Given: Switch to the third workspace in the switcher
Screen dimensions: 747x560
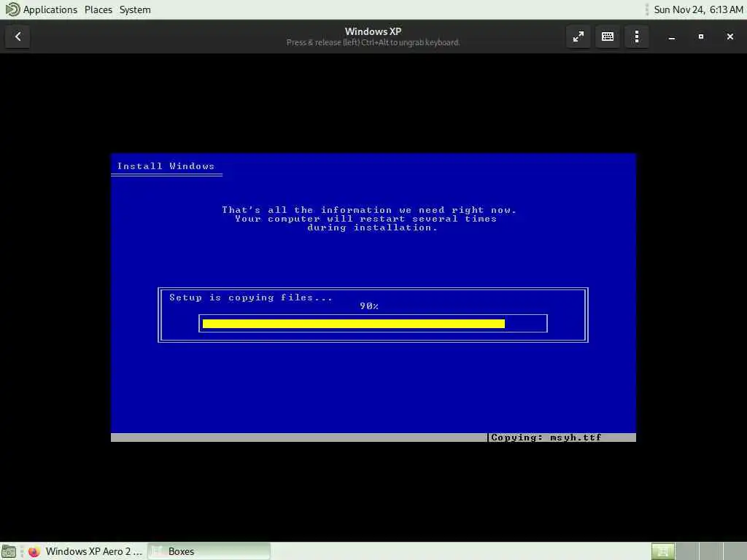Looking at the screenshot, I should (711, 551).
